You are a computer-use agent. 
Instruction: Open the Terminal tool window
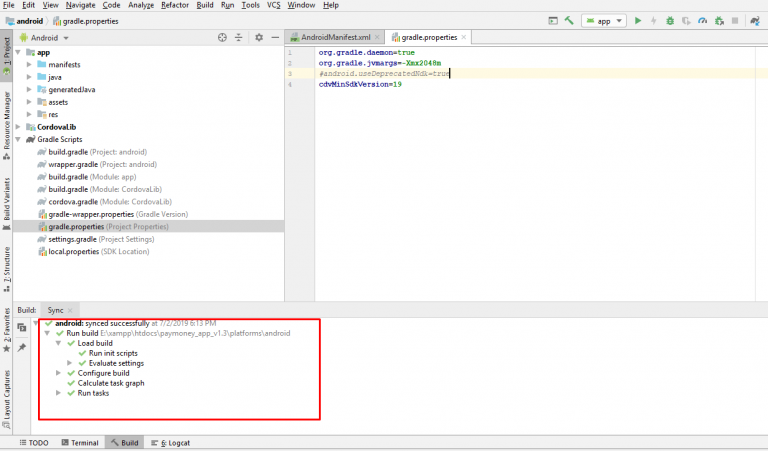pyautogui.click(x=78, y=442)
